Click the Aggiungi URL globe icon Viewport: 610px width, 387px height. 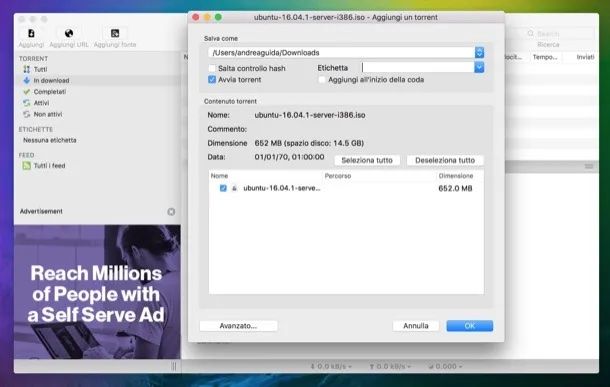(69, 33)
